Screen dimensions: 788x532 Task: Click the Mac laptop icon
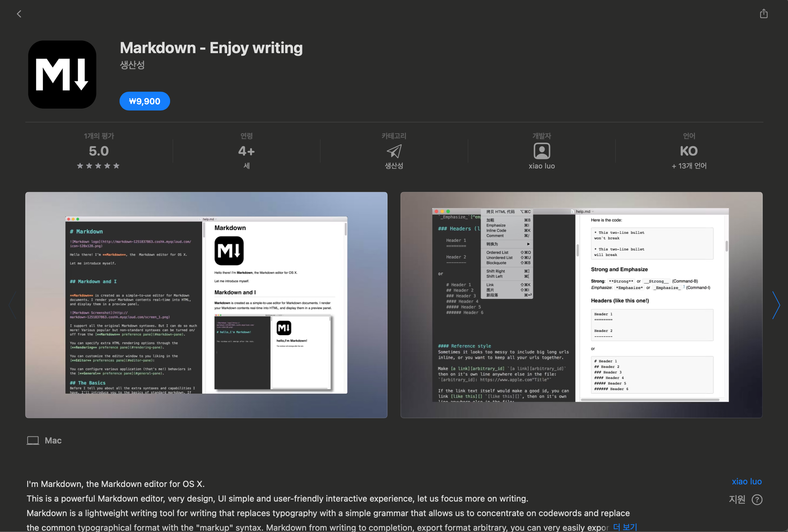point(33,440)
